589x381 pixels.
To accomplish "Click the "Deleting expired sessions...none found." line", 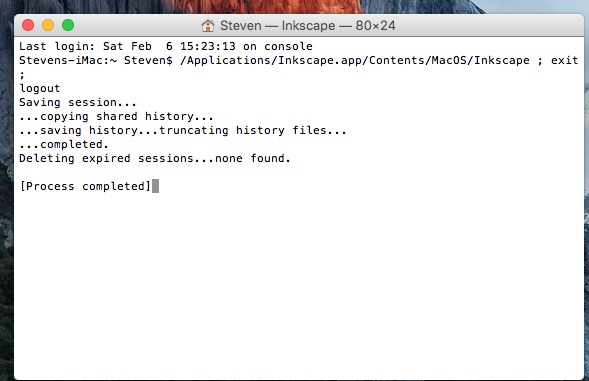I will (x=155, y=158).
